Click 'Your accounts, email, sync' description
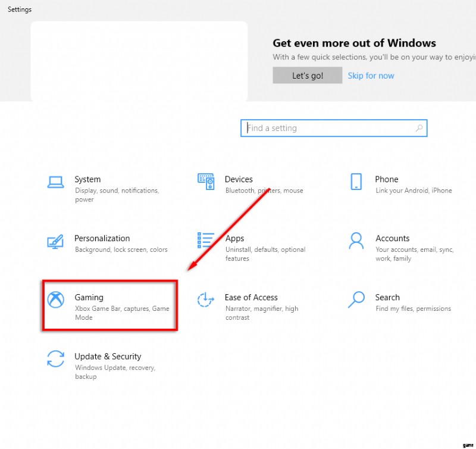This screenshot has width=476, height=449. [x=414, y=254]
